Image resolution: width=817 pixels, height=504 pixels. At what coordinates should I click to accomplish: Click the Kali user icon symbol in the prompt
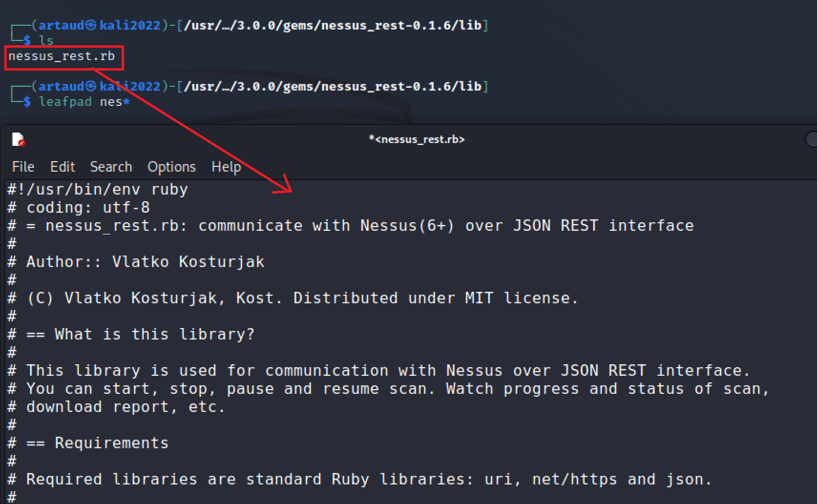[x=91, y=25]
